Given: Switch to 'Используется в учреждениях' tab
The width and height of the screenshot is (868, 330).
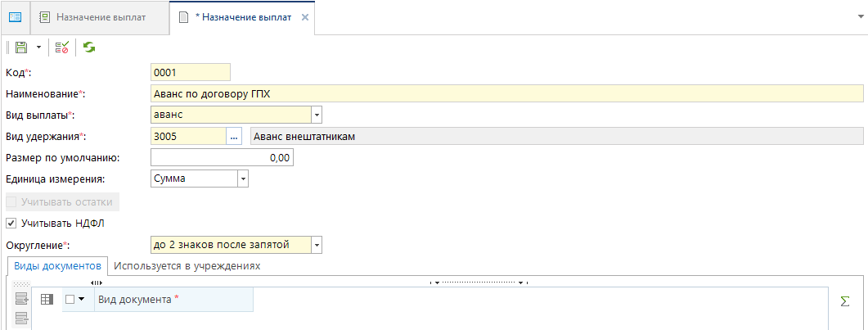Looking at the screenshot, I should tap(187, 266).
